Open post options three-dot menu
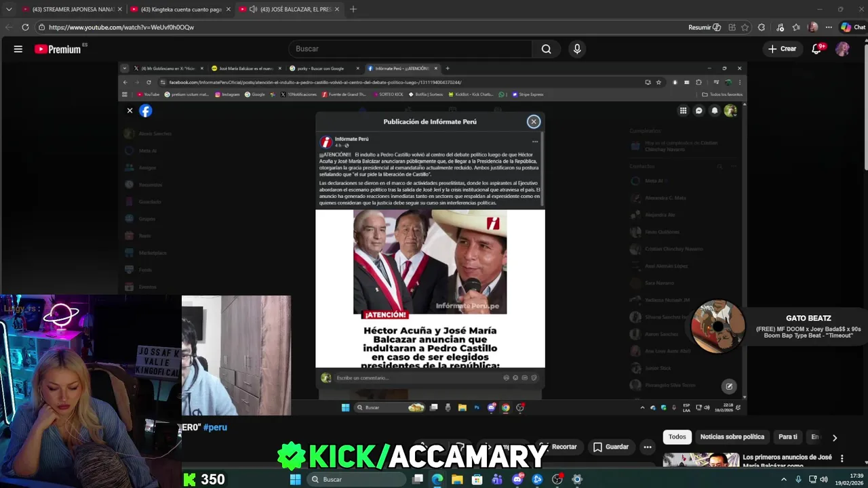 point(535,142)
